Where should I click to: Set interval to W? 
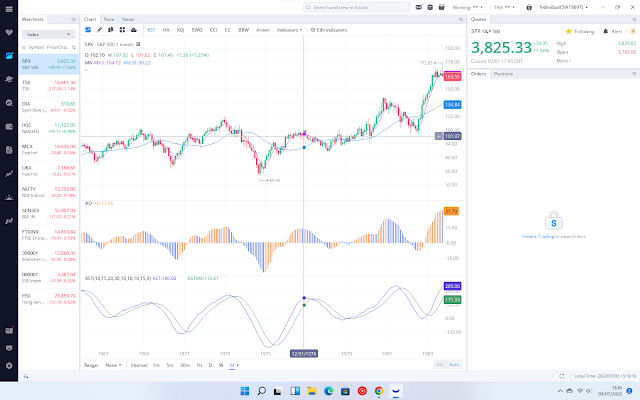pyautogui.click(x=221, y=365)
